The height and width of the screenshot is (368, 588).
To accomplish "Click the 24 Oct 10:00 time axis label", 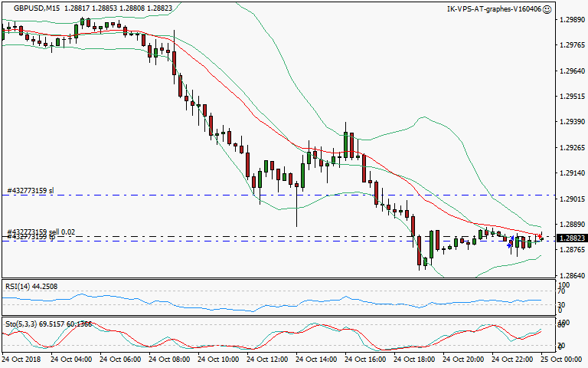I will point(218,360).
